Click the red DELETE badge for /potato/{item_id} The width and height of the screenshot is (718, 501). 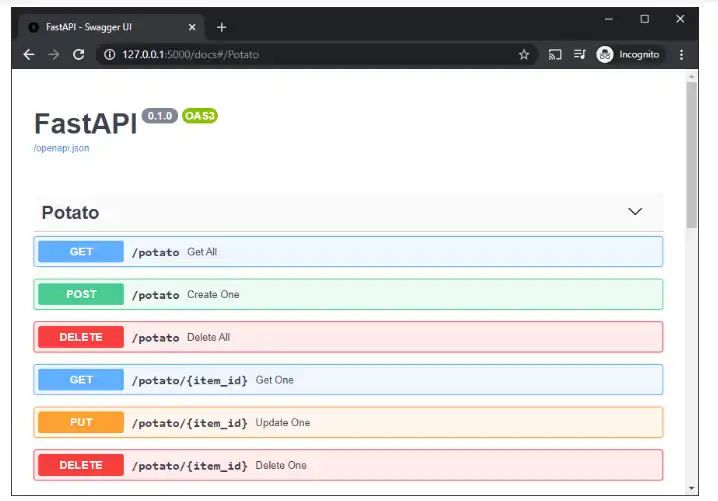81,465
